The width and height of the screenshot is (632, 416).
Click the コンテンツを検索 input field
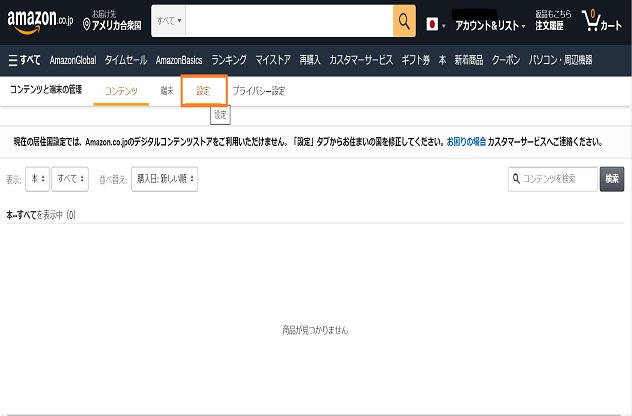[x=553, y=179]
